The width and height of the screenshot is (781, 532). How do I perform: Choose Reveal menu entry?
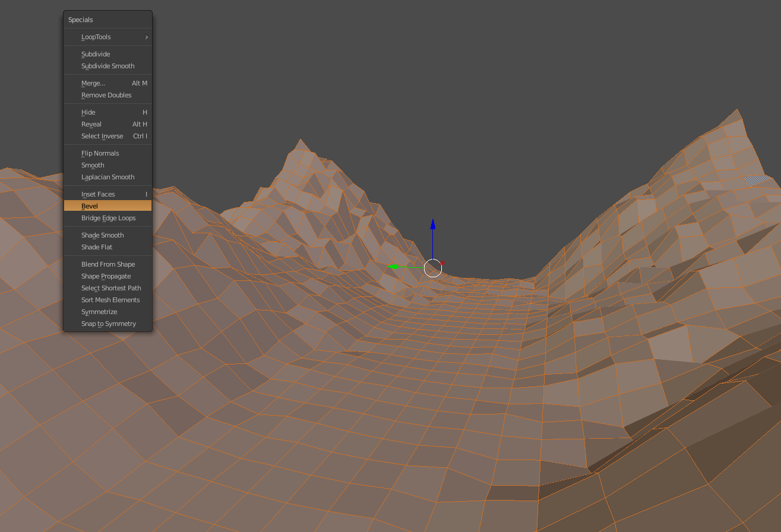[107, 124]
